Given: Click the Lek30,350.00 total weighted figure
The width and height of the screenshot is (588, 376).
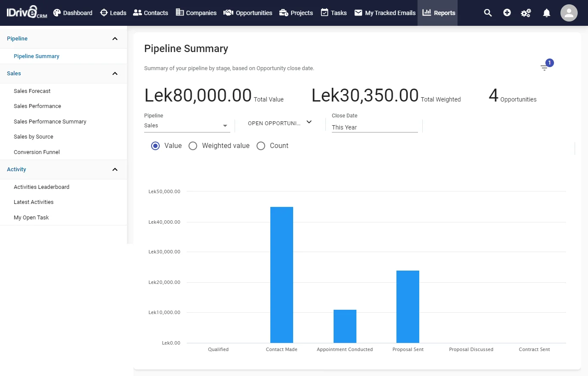Looking at the screenshot, I should [365, 96].
